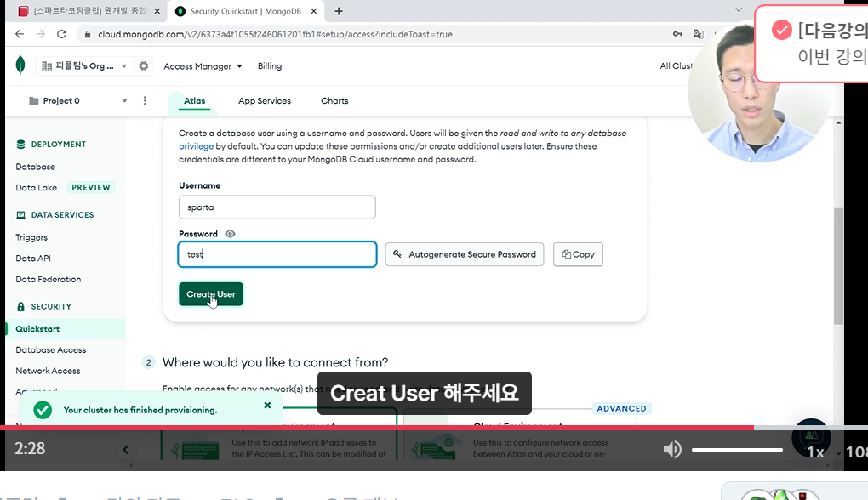Expand the Project 0 dropdown

click(x=124, y=100)
